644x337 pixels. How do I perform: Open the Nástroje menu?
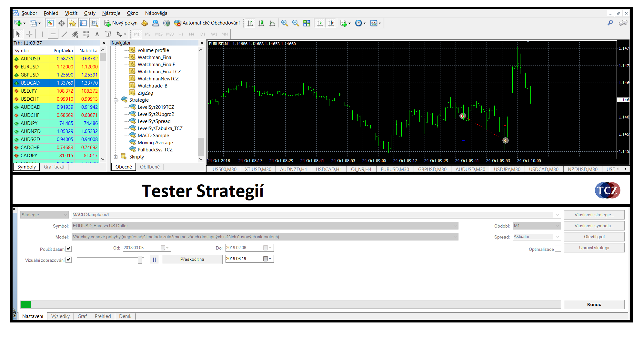pyautogui.click(x=111, y=13)
